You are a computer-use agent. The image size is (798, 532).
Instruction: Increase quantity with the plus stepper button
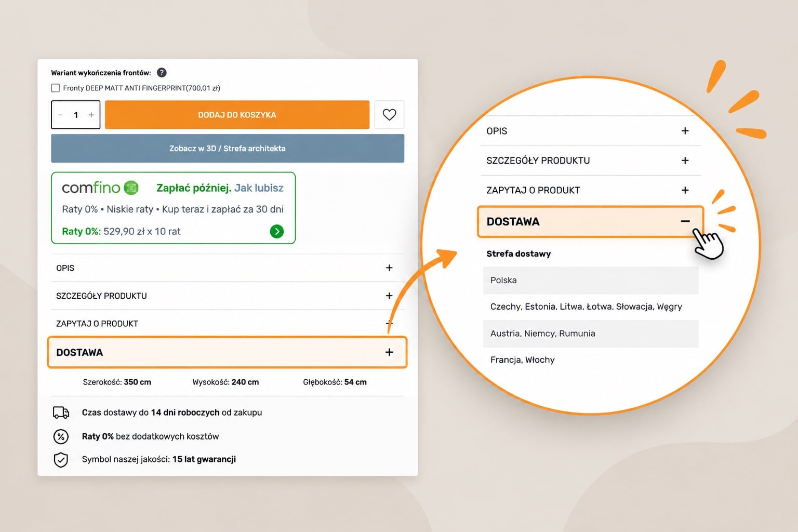[91, 115]
